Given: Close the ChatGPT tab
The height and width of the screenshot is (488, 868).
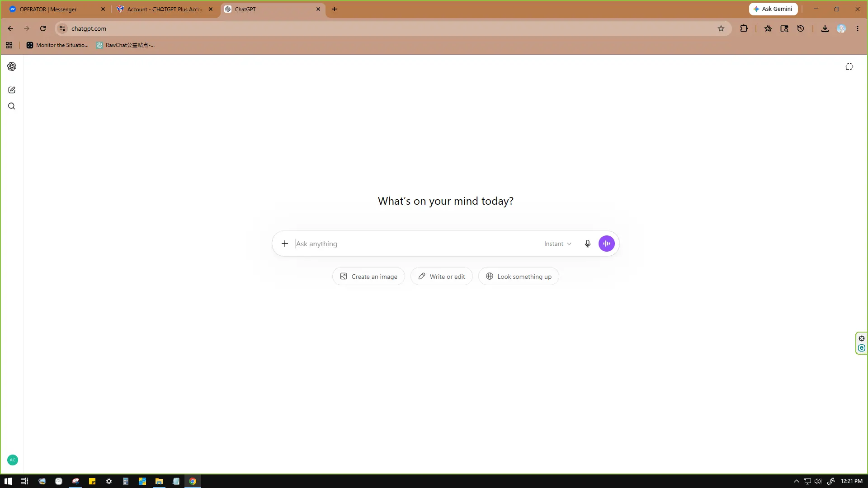Looking at the screenshot, I should click(318, 9).
